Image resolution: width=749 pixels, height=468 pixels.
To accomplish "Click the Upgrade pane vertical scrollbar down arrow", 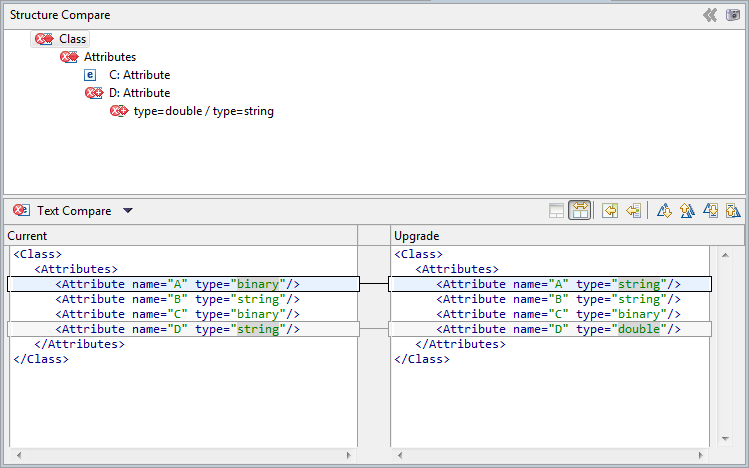I will pyautogui.click(x=727, y=439).
